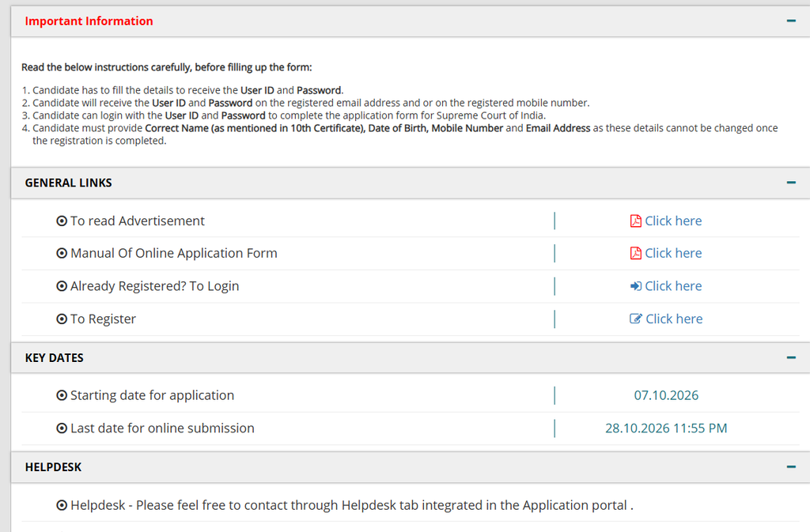Select the 'HELPDESK' heading
810x532 pixels.
(53, 467)
